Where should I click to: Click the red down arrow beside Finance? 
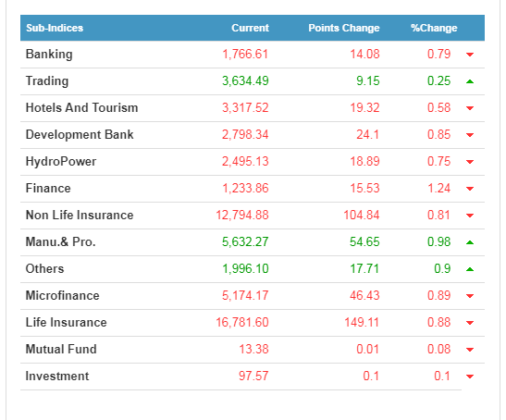point(470,189)
